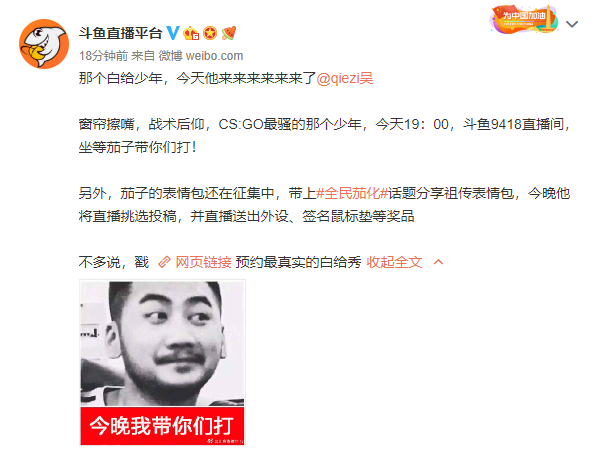This screenshot has width=597, height=449.
Task: Click the watermelon popsicle badge icon
Action: 228,33
